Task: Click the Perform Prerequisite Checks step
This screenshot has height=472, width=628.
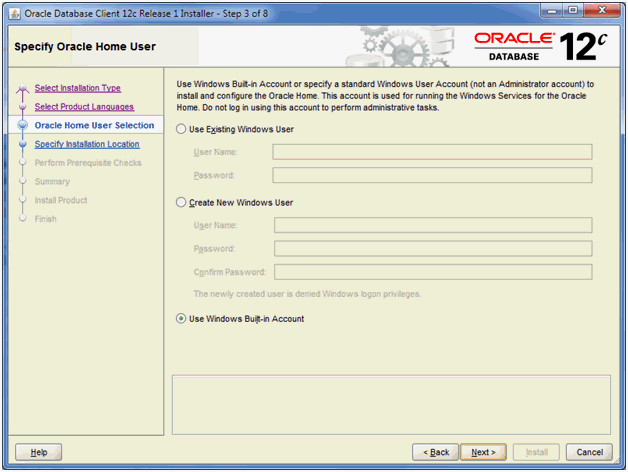Action: tap(88, 163)
